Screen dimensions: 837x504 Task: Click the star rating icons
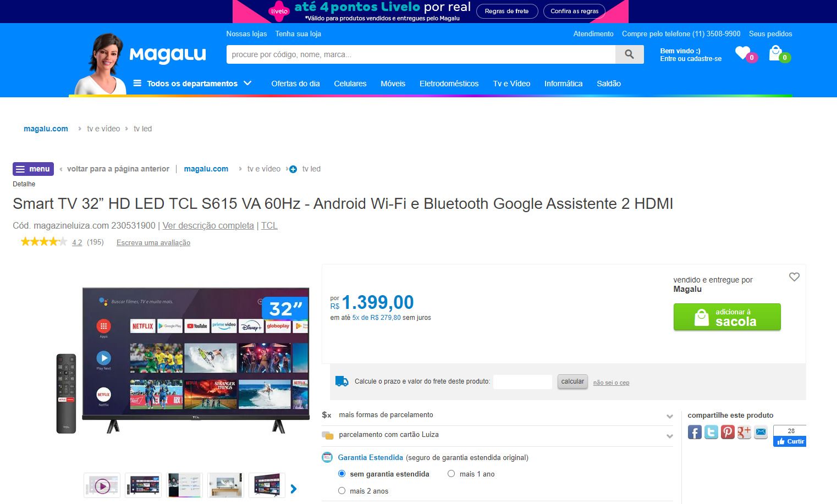coord(44,242)
